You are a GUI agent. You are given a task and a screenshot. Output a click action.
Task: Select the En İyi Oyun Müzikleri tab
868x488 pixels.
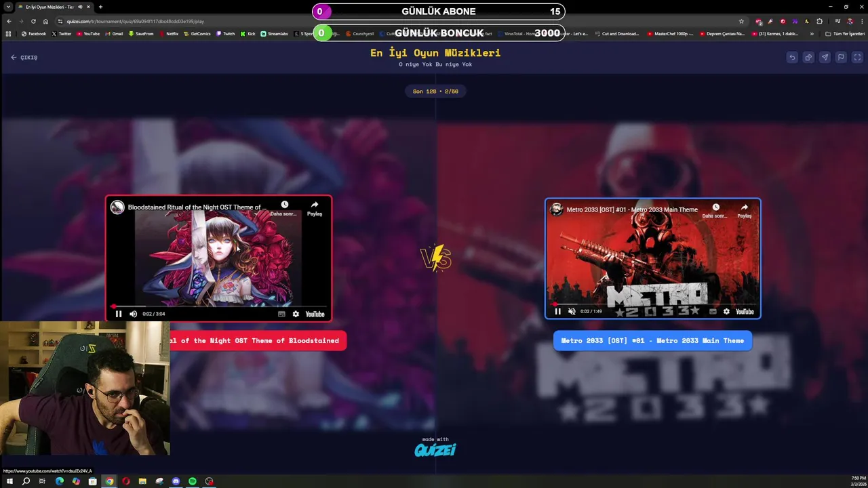[x=54, y=7]
